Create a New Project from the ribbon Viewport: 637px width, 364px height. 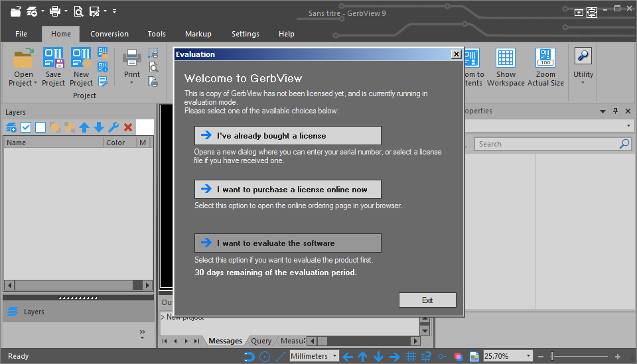pyautogui.click(x=81, y=58)
